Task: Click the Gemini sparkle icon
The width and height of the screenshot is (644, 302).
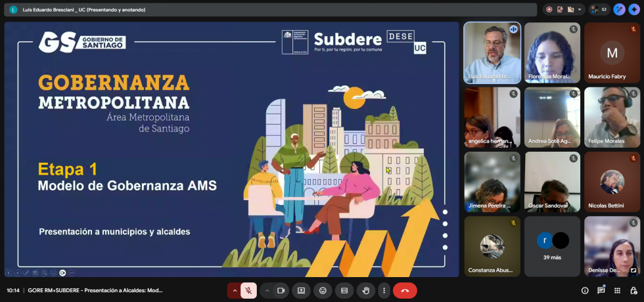Action: pyautogui.click(x=633, y=10)
